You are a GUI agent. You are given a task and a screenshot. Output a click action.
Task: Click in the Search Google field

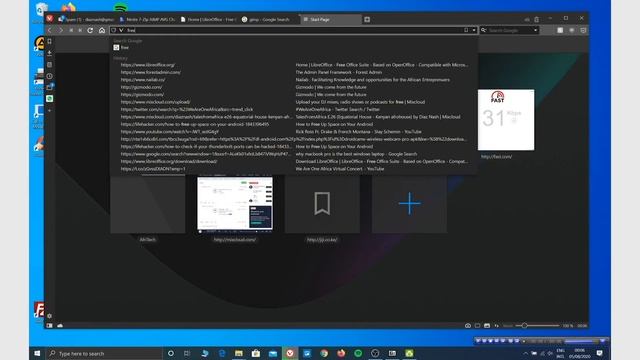[509, 30]
